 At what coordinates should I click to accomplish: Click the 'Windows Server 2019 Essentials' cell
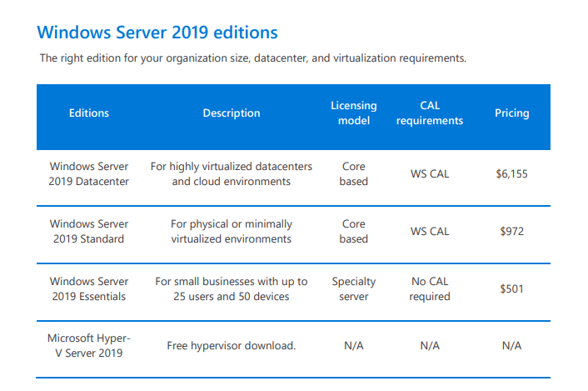click(x=89, y=288)
